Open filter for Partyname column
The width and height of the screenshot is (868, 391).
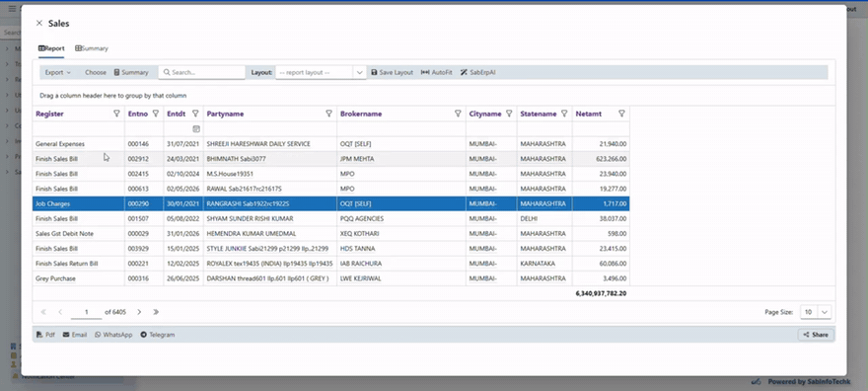328,114
